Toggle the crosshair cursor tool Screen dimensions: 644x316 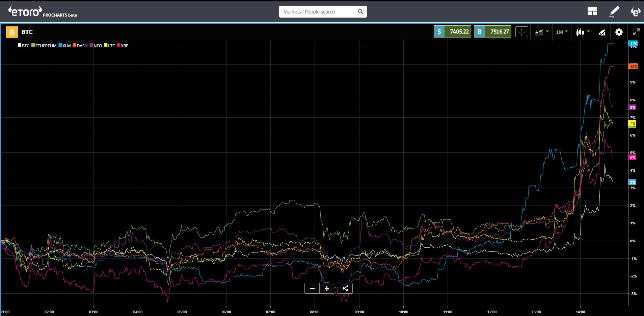tap(522, 32)
